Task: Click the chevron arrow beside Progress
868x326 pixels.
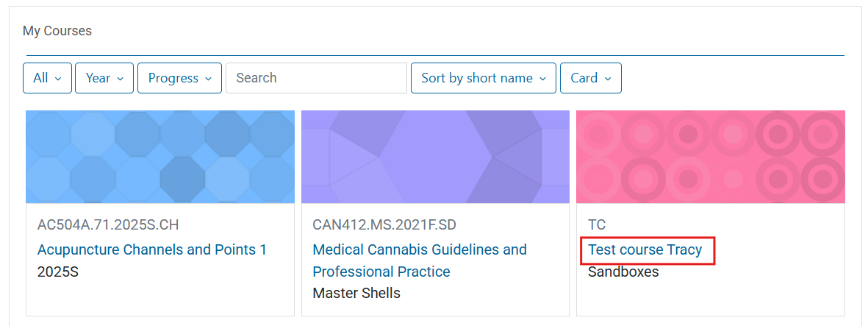Action: tap(208, 79)
